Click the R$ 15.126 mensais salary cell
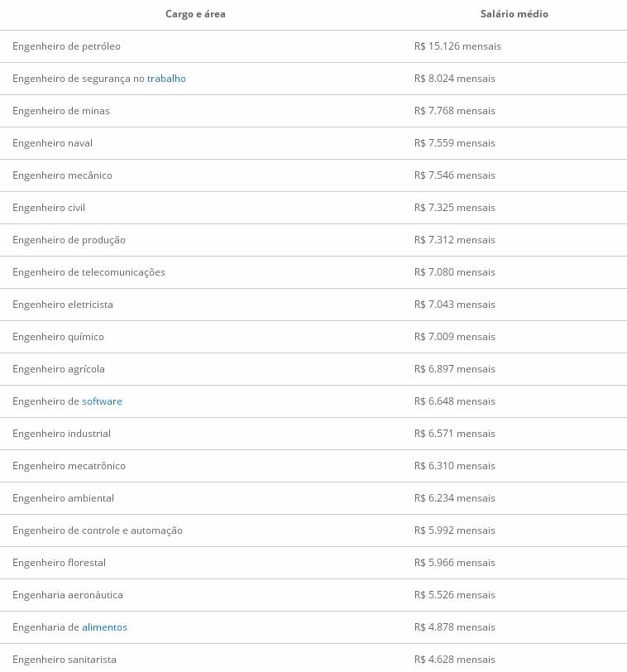This screenshot has width=627, height=672. [457, 46]
